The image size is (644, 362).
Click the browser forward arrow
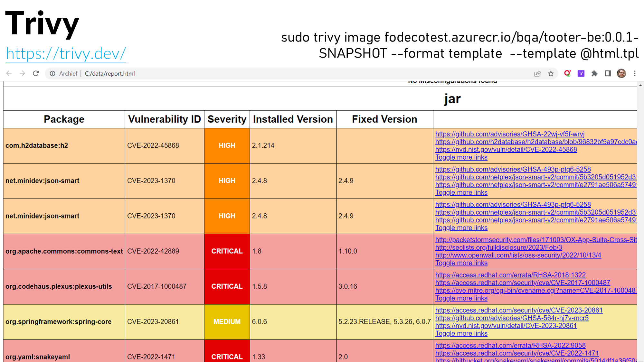pos(22,73)
